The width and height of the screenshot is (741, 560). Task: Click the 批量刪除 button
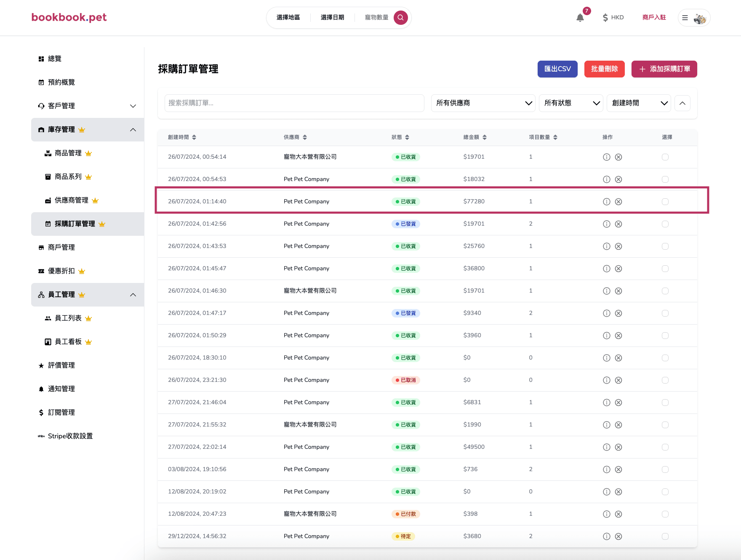pyautogui.click(x=605, y=69)
